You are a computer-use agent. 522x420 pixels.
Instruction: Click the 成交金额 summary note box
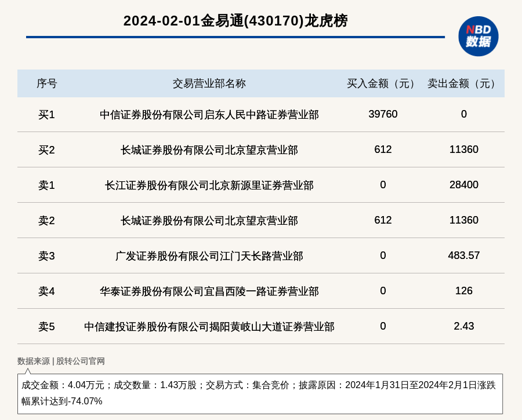pos(260,394)
